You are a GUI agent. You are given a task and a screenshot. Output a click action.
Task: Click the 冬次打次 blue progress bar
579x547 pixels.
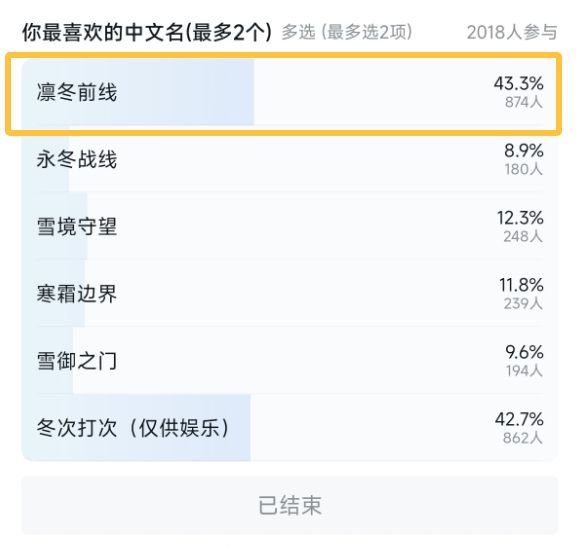click(x=136, y=428)
